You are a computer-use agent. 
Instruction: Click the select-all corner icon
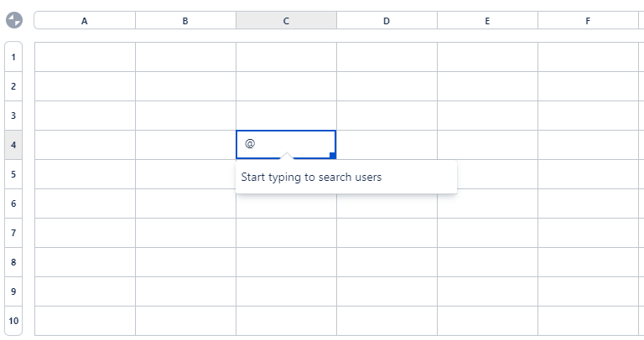[13, 20]
